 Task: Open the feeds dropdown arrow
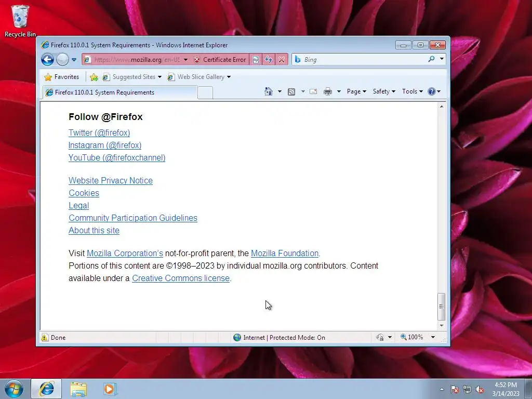(x=303, y=91)
